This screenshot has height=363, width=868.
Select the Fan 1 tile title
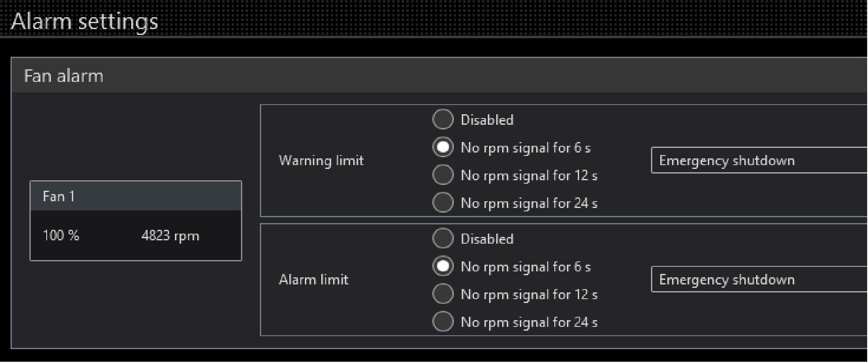pos(59,196)
